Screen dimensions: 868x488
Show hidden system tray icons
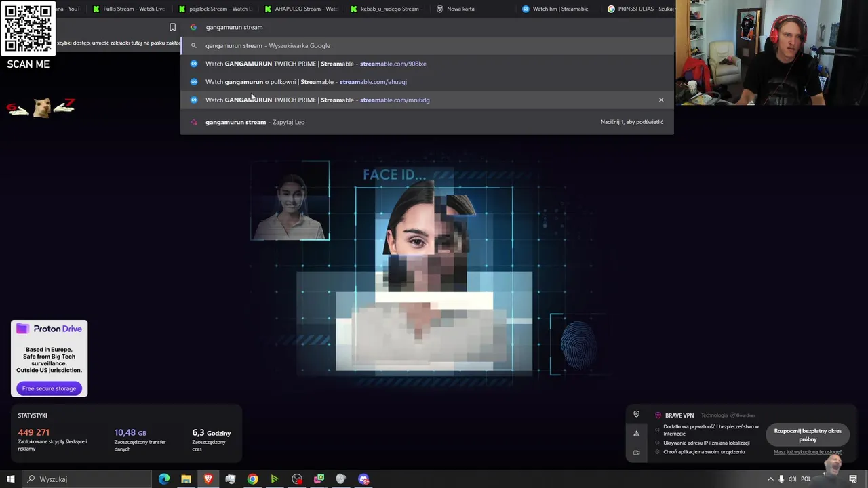point(770,479)
